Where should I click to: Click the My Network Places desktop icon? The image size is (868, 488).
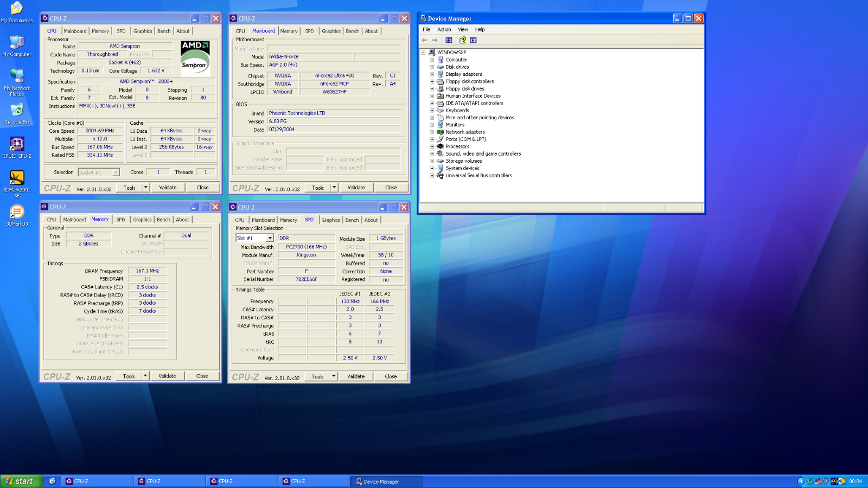(17, 76)
